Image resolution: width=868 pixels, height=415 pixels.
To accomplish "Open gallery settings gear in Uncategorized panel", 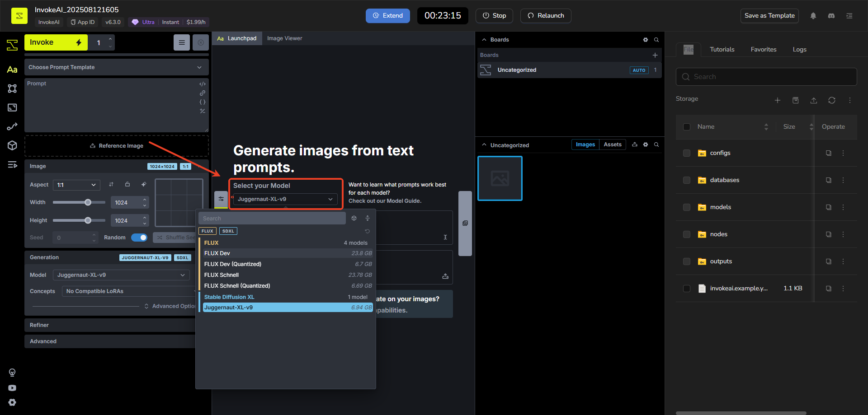I will [x=646, y=145].
